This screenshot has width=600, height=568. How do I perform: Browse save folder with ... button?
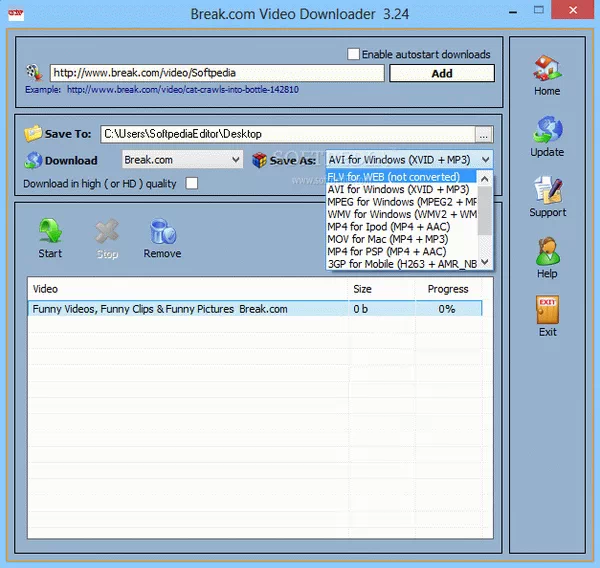[x=483, y=134]
